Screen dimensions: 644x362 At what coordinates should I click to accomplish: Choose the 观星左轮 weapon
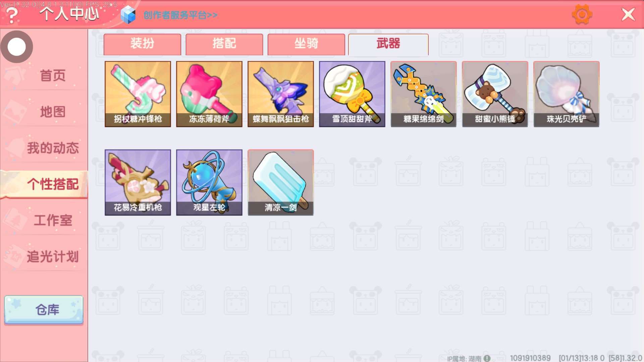coord(209,182)
